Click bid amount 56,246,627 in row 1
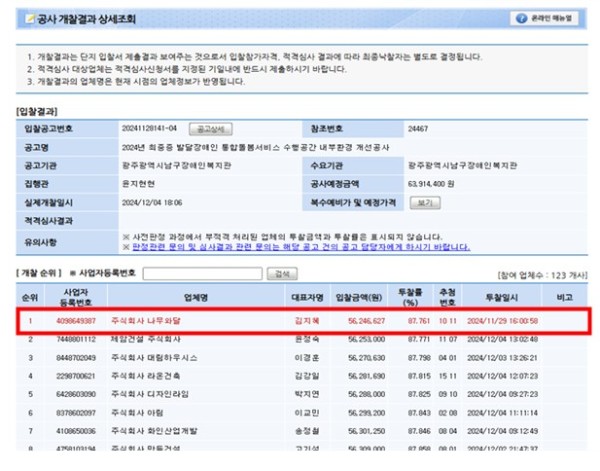 367,321
